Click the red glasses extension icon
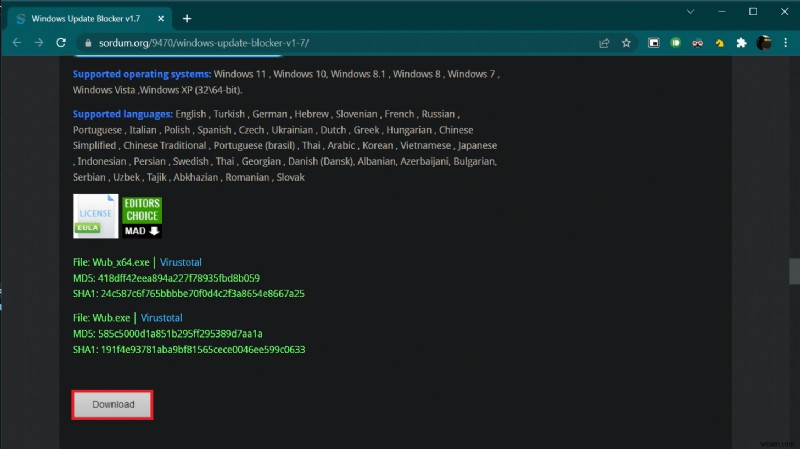The width and height of the screenshot is (800, 449). (697, 43)
